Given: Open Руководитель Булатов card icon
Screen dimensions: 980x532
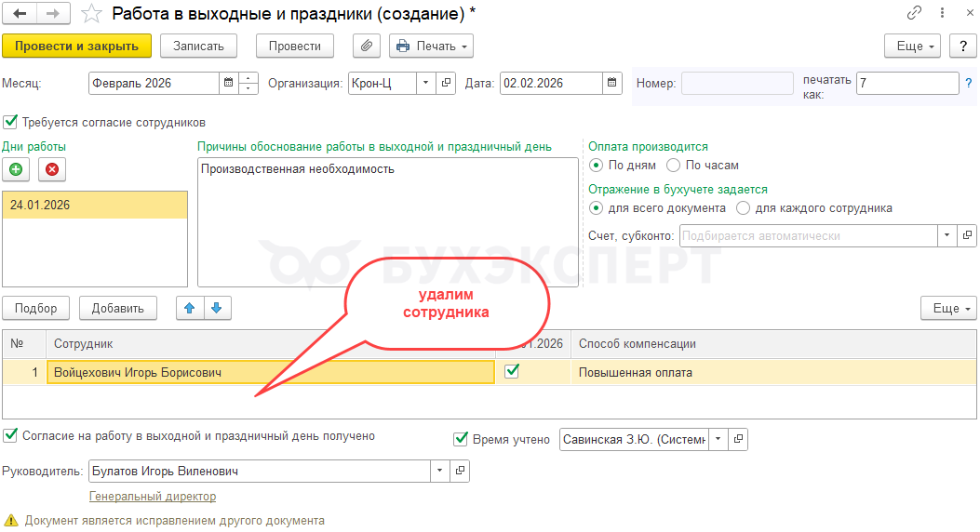Looking at the screenshot, I should [460, 471].
